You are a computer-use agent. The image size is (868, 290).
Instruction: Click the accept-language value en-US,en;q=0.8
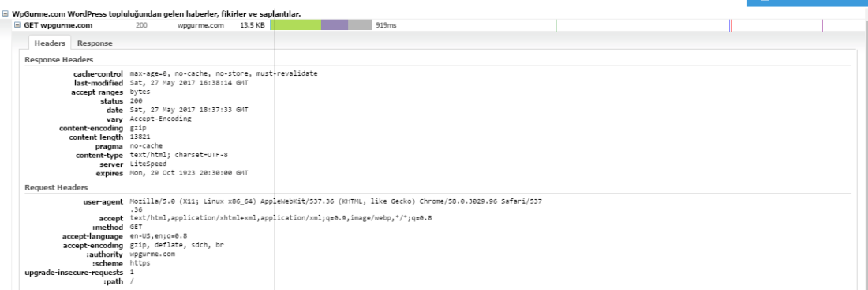pyautogui.click(x=159, y=236)
